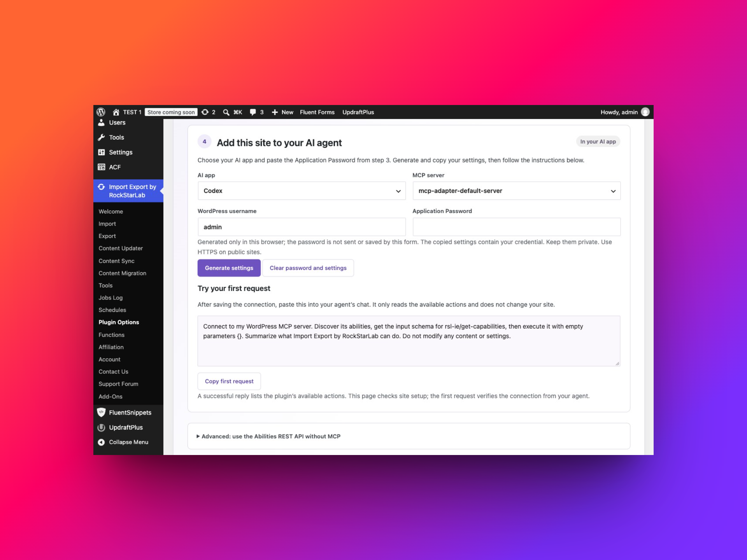
Task: Open the Export submenu page
Action: [107, 236]
